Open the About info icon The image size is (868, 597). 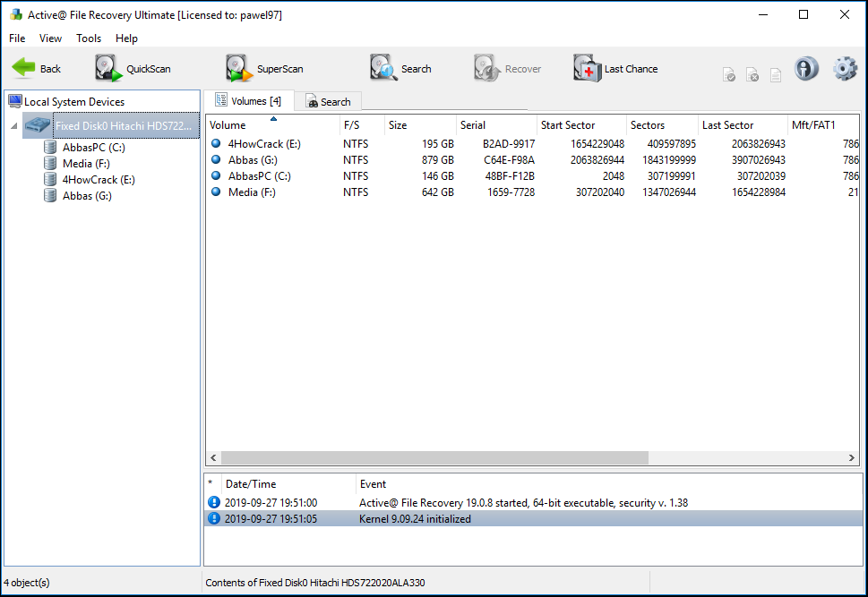pyautogui.click(x=805, y=68)
